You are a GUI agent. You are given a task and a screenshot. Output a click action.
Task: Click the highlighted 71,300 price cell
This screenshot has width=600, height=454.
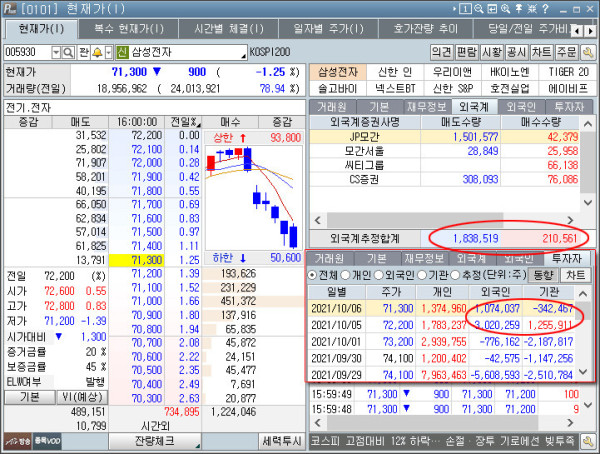tap(137, 260)
